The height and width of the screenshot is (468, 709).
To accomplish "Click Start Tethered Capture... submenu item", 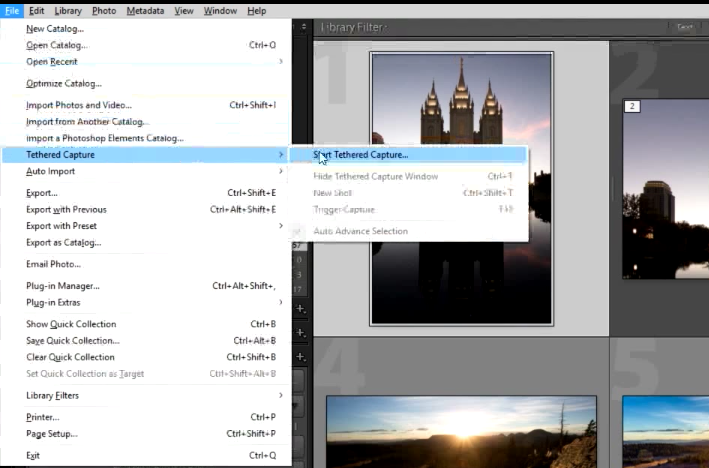I will click(408, 155).
